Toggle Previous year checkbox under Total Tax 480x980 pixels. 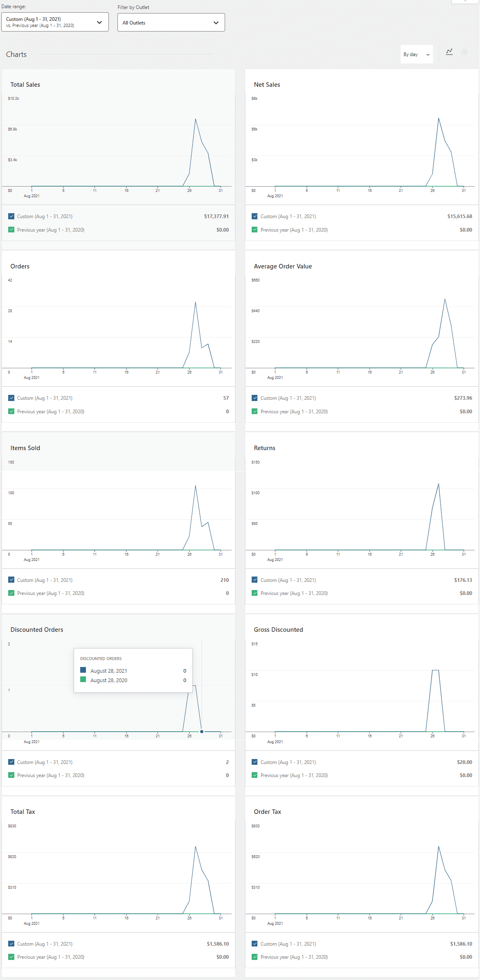[x=11, y=957]
